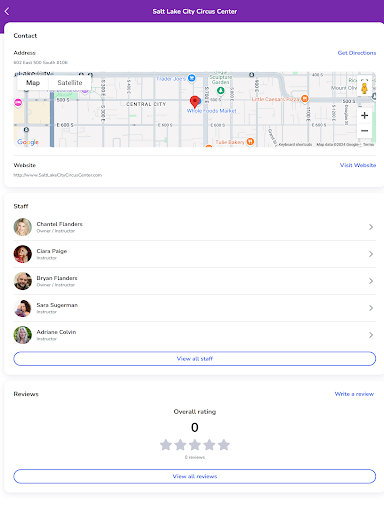Select Adriane Colvin name text

[56, 332]
